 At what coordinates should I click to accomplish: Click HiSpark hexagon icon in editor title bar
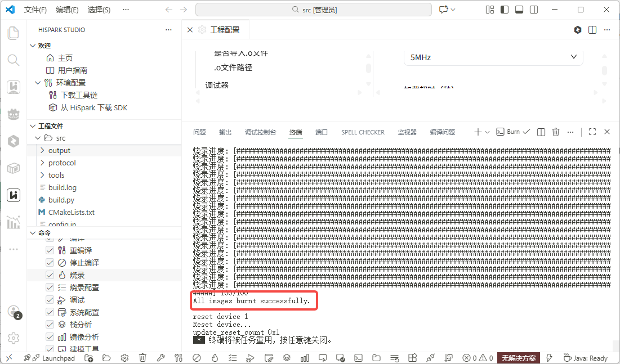point(578,30)
